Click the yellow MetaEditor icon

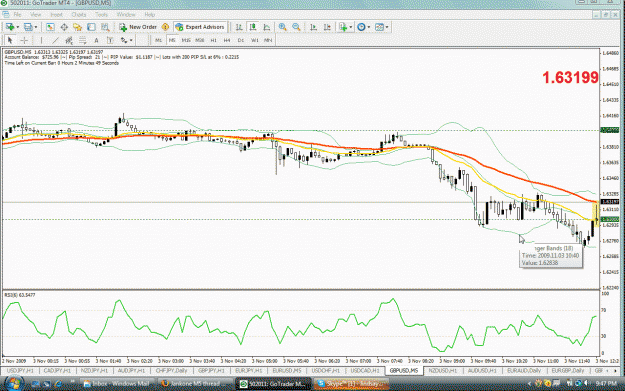[165, 27]
